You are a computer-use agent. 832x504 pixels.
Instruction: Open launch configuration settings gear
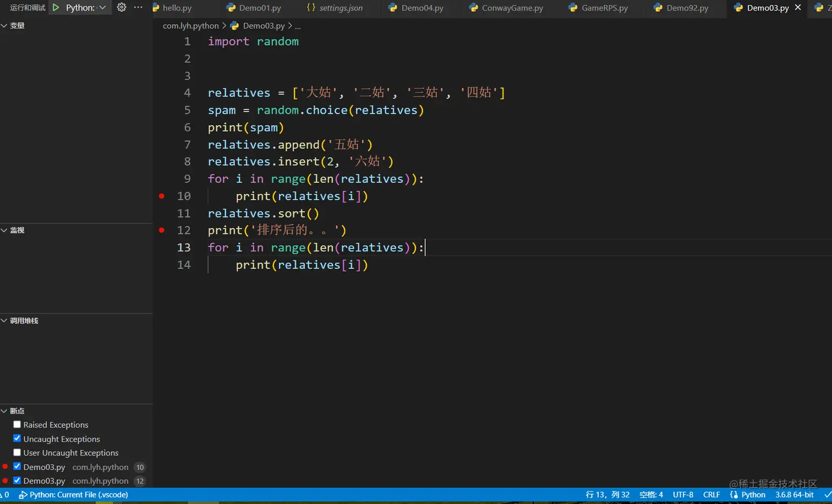121,7
